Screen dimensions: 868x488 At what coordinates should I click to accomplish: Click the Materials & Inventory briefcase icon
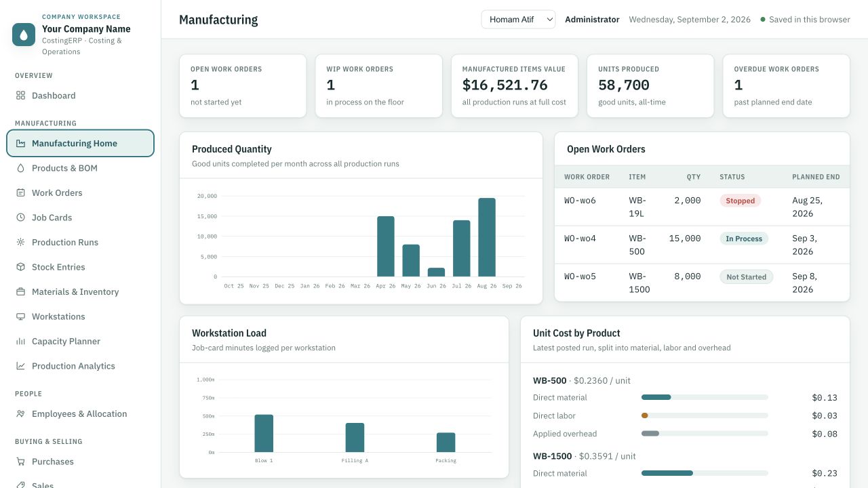(x=20, y=291)
